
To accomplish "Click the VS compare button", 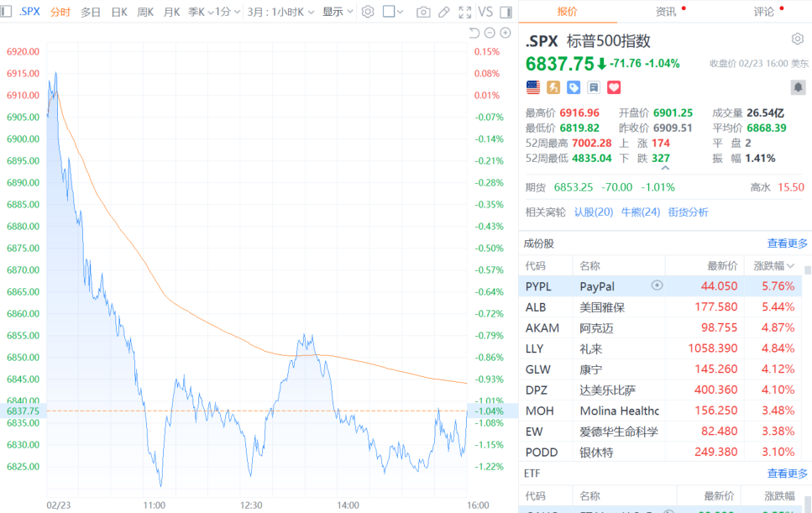I will pos(485,12).
